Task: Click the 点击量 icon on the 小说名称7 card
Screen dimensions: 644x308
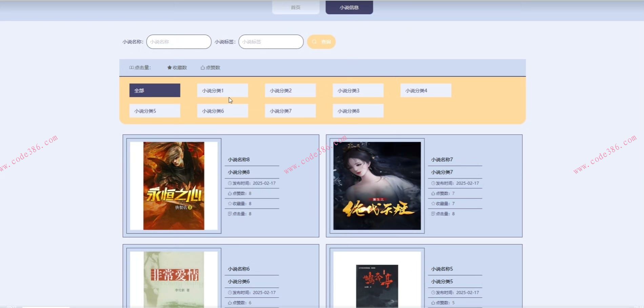Action: pyautogui.click(x=432, y=214)
